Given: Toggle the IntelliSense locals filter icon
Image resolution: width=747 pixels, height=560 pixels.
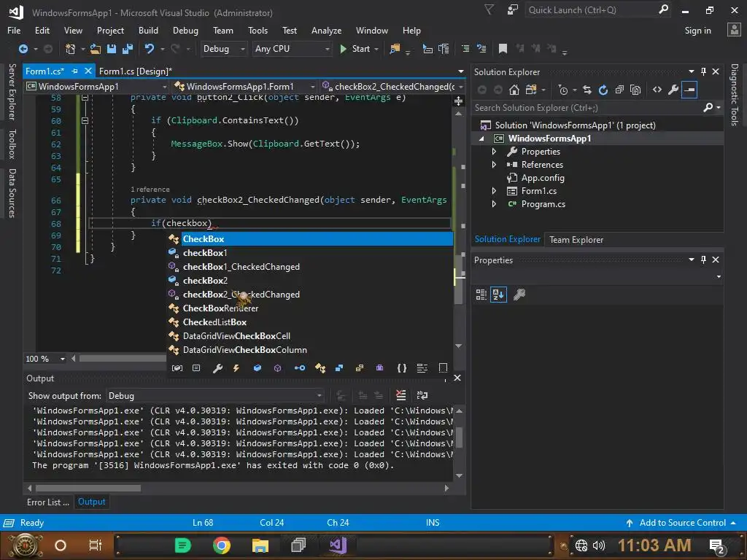Looking at the screenshot, I should 177,368.
